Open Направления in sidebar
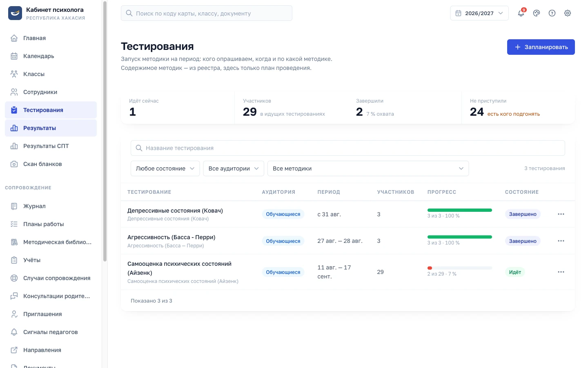588x368 pixels. pos(51,350)
